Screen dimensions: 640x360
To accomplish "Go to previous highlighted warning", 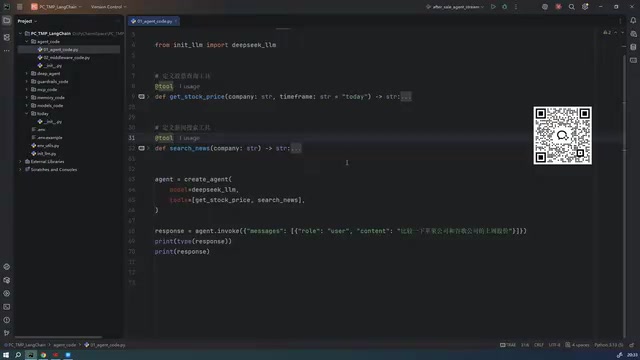I will click(616, 33).
